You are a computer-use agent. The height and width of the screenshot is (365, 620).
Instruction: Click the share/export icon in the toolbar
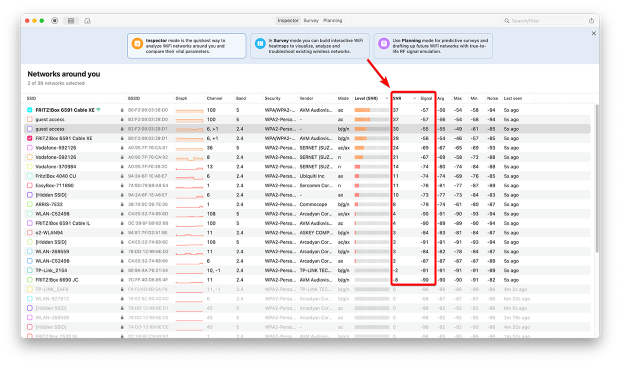pyautogui.click(x=591, y=21)
